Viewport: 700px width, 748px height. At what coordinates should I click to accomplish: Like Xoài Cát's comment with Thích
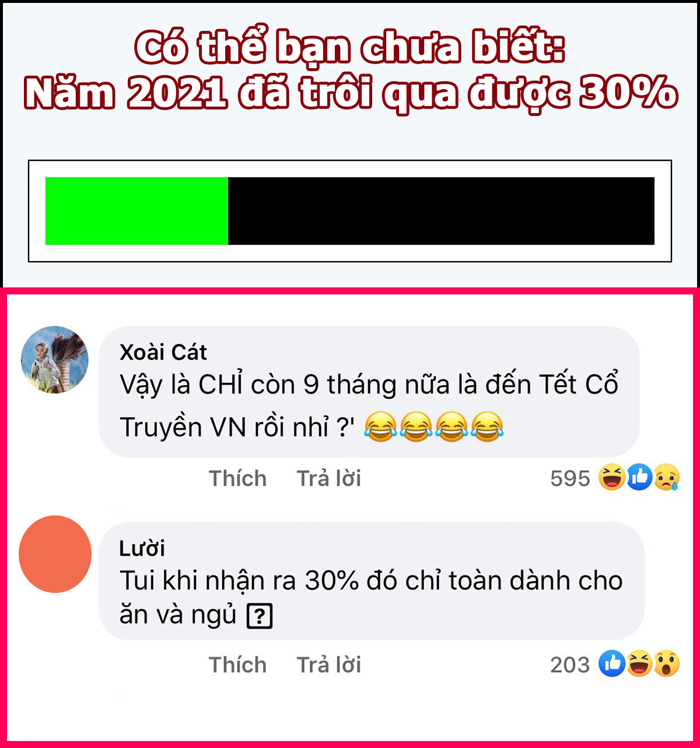coord(238,478)
